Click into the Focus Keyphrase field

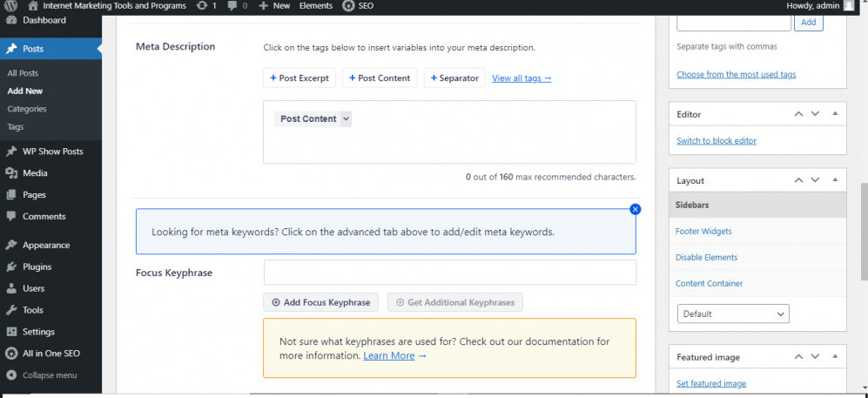coord(450,273)
